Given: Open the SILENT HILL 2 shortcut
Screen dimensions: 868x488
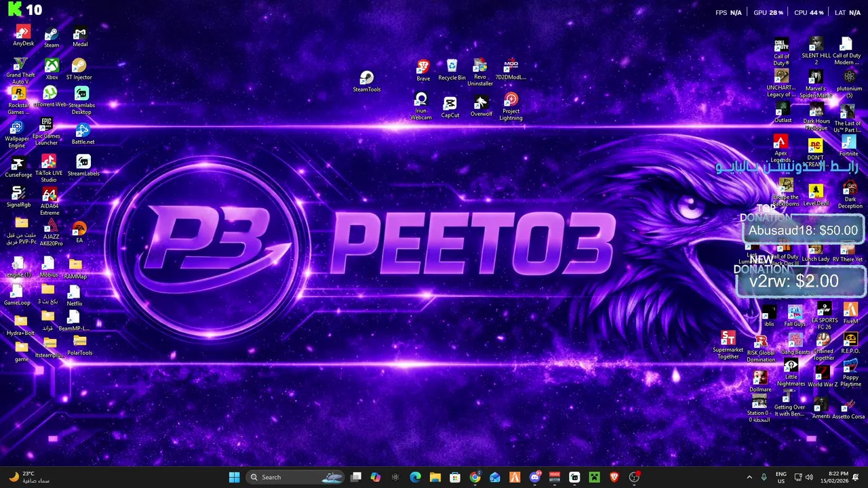Looking at the screenshot, I should click(816, 52).
